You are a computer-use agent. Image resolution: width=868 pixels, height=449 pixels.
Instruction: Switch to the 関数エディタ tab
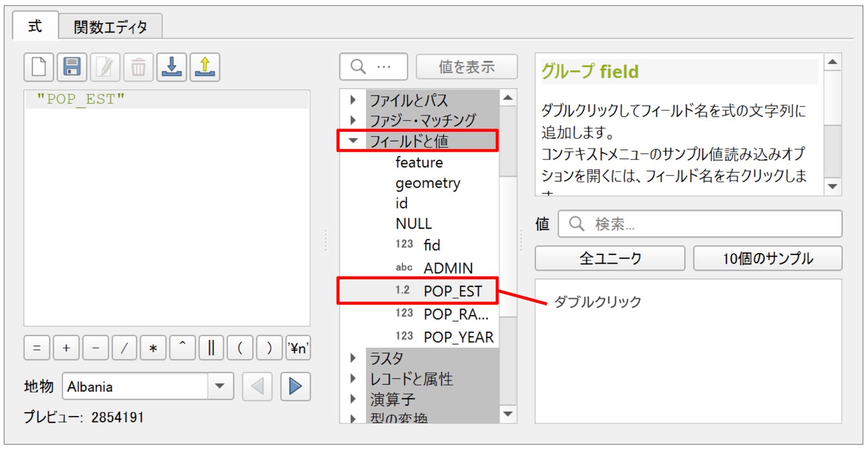coord(110,27)
